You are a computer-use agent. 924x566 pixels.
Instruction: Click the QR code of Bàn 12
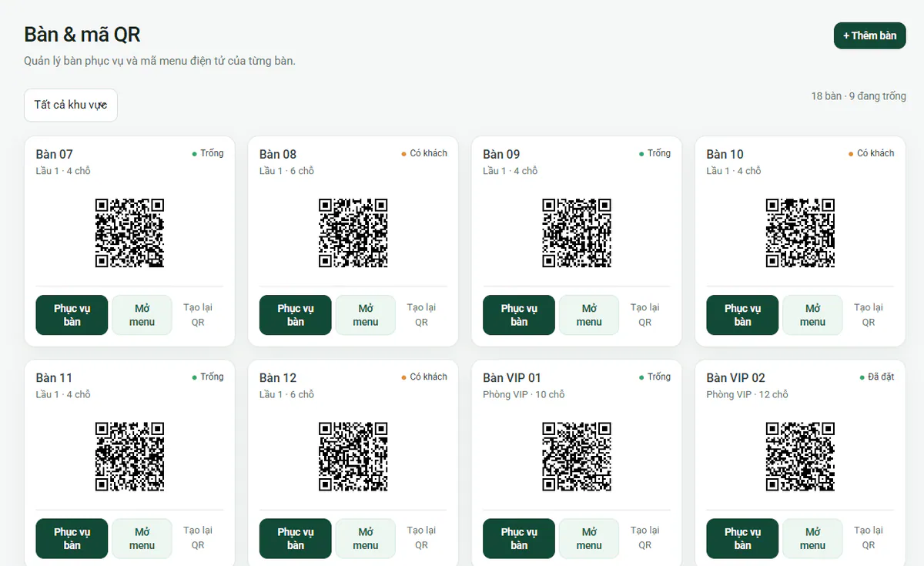coord(353,456)
